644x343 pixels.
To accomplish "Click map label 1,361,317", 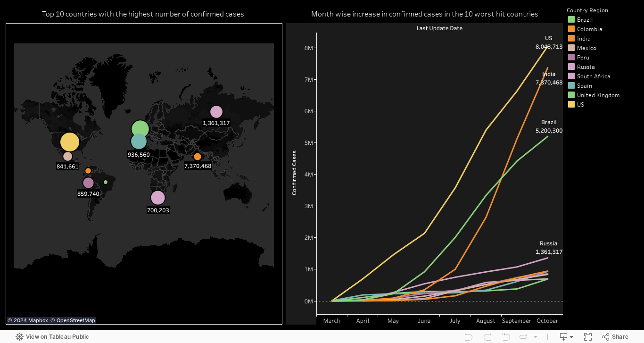I will tap(216, 123).
